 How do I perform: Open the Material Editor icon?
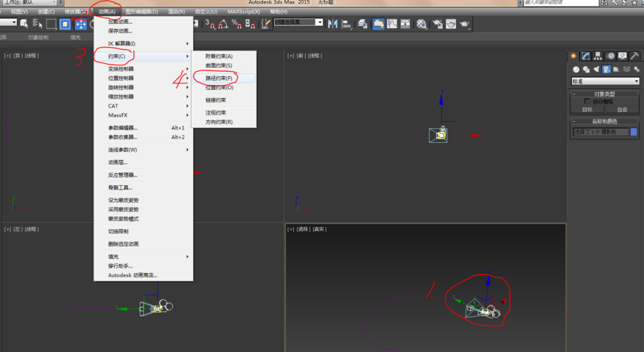(421, 24)
